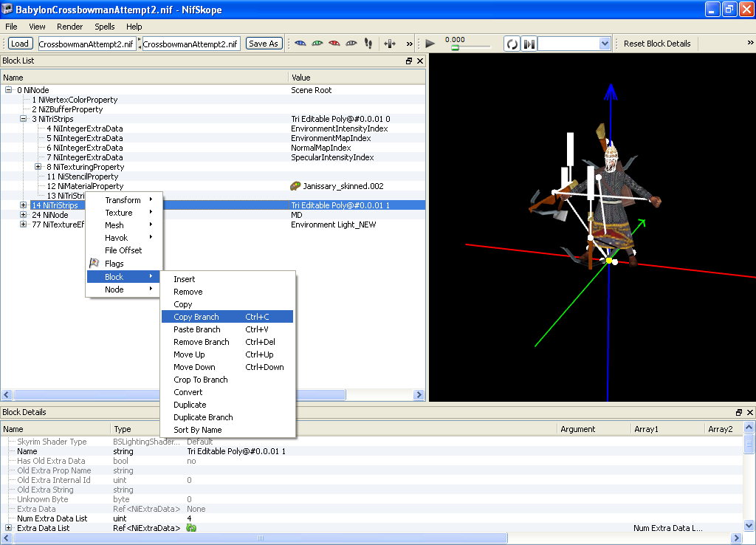
Task: Open the File menu
Action: pos(11,27)
